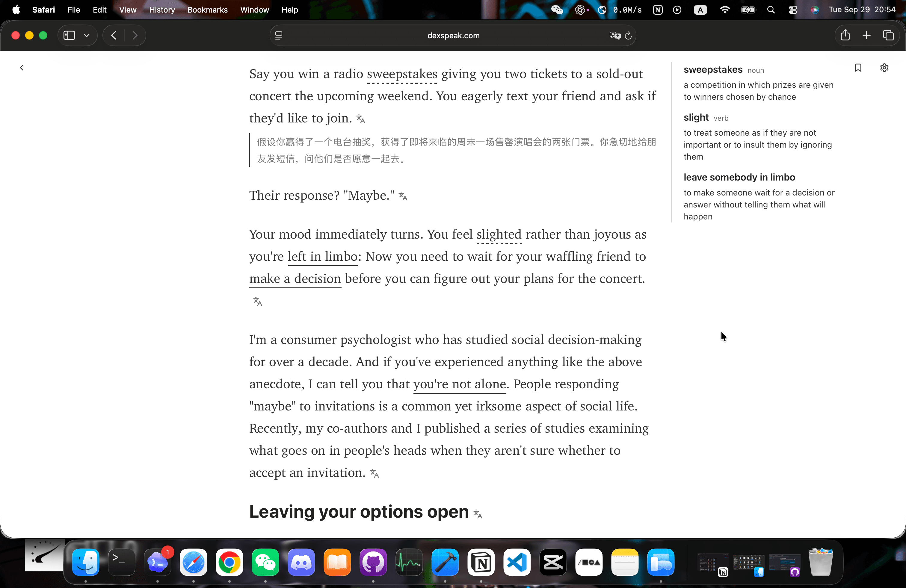Screen dimensions: 906x588
Task: Click the underlined phrase "make a decision"
Action: [x=295, y=279]
